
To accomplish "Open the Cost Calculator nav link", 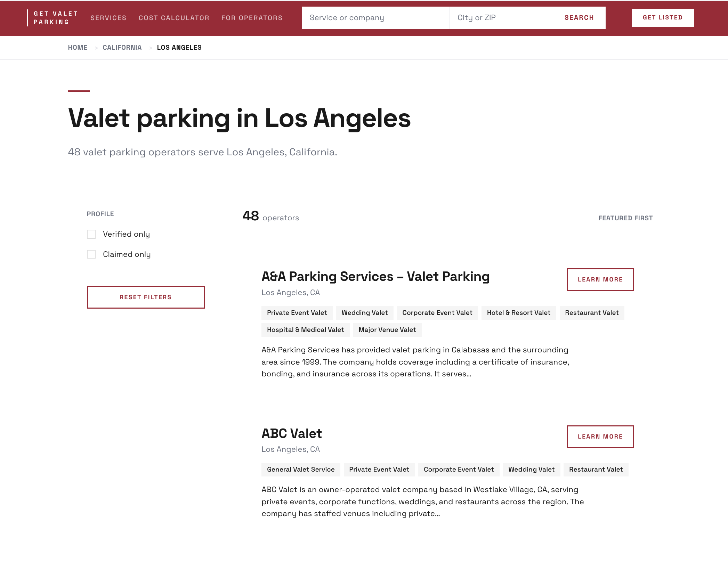I will pyautogui.click(x=174, y=18).
